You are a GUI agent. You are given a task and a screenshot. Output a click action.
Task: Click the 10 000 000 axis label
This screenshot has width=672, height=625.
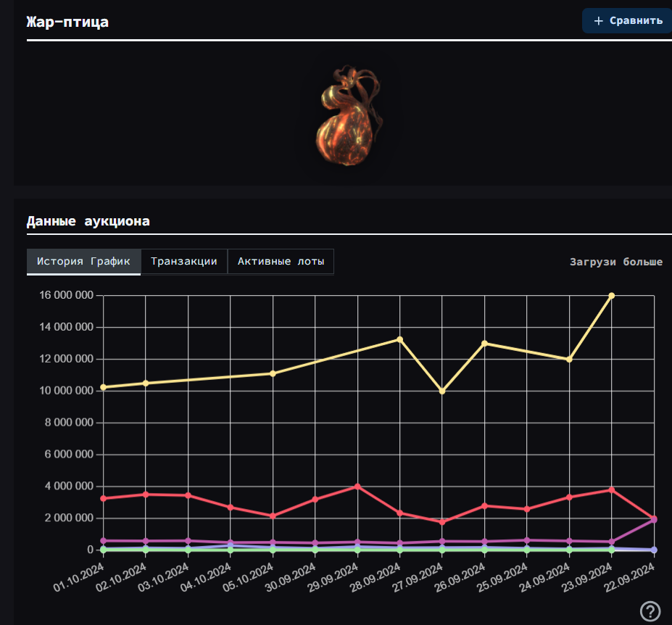(x=67, y=391)
